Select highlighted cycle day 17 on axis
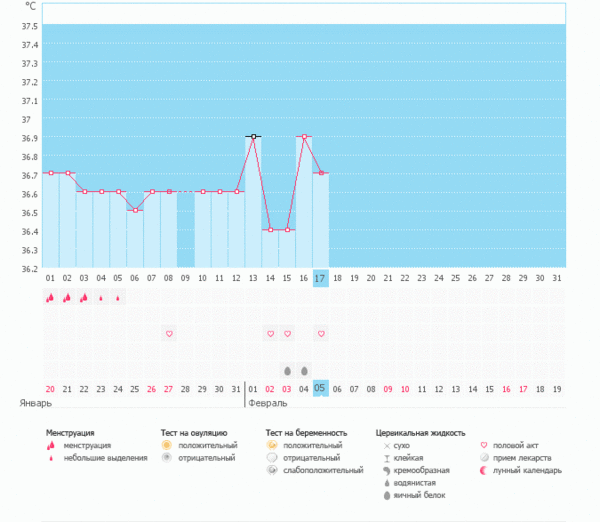Viewport: 600px width, 522px height. click(321, 277)
